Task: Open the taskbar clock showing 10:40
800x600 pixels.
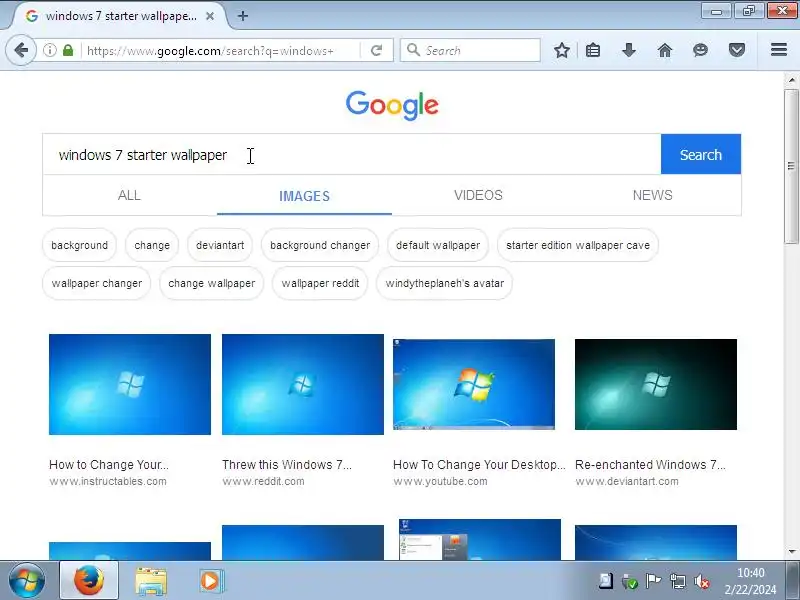Action: pos(751,581)
